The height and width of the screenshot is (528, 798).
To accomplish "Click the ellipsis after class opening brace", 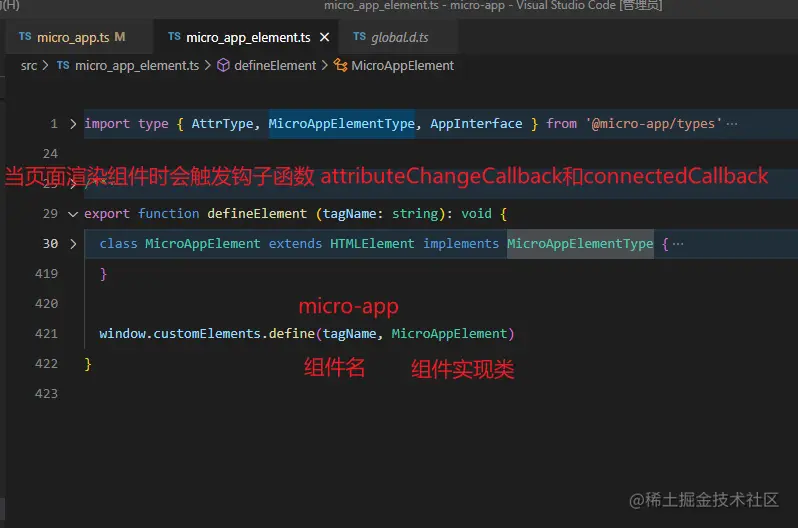I will point(678,244).
